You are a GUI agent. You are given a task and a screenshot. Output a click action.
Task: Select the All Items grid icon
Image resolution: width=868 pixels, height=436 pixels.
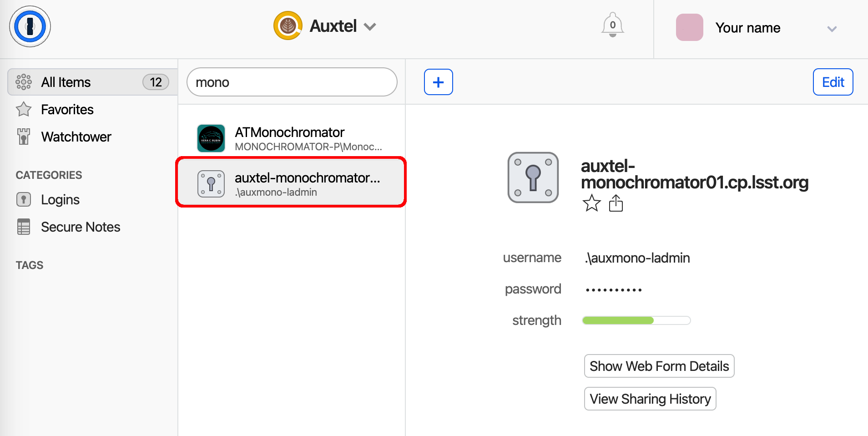coord(23,81)
